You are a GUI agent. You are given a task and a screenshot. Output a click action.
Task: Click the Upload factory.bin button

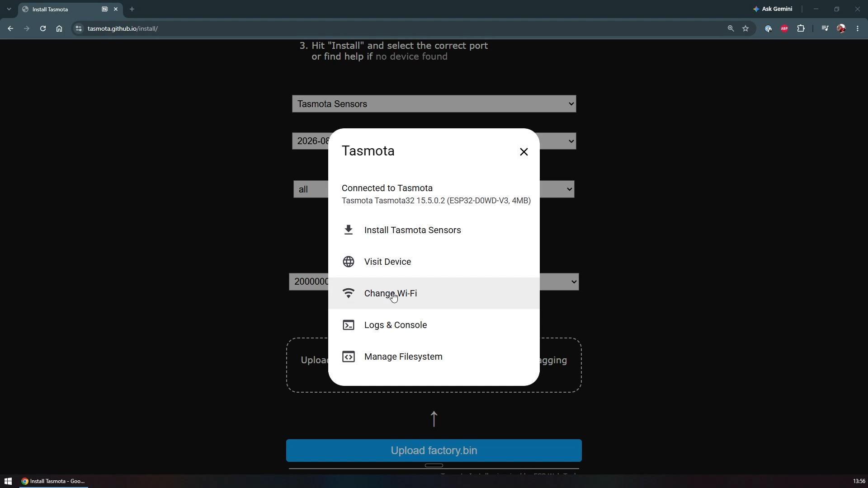pyautogui.click(x=434, y=450)
